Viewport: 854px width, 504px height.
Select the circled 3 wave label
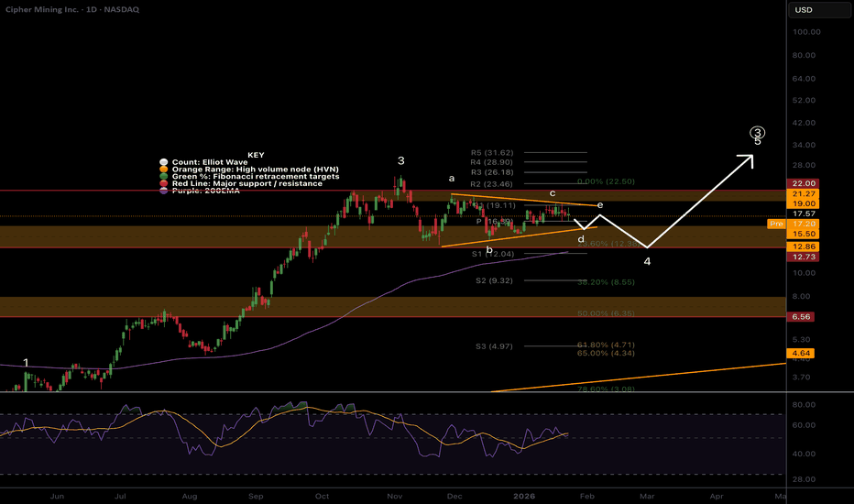tap(757, 133)
